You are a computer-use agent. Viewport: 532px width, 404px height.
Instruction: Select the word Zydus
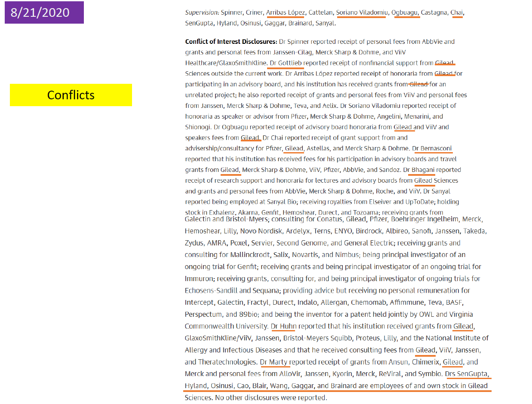[x=194, y=243]
